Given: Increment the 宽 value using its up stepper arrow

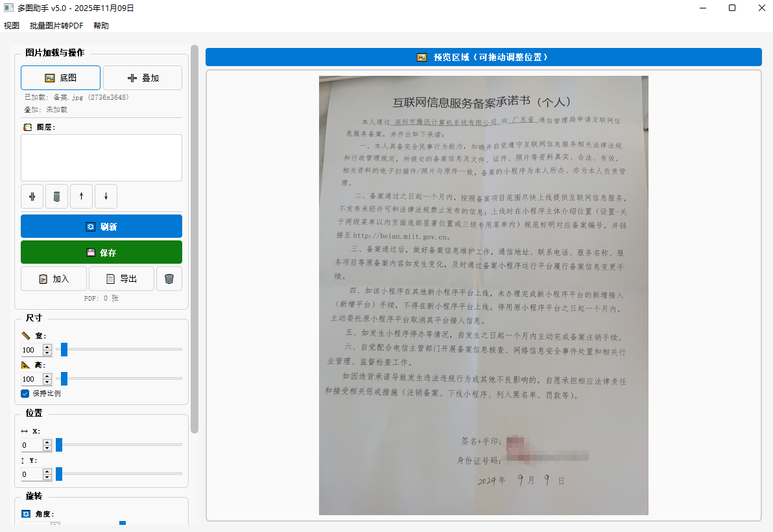Looking at the screenshot, I should (x=45, y=346).
